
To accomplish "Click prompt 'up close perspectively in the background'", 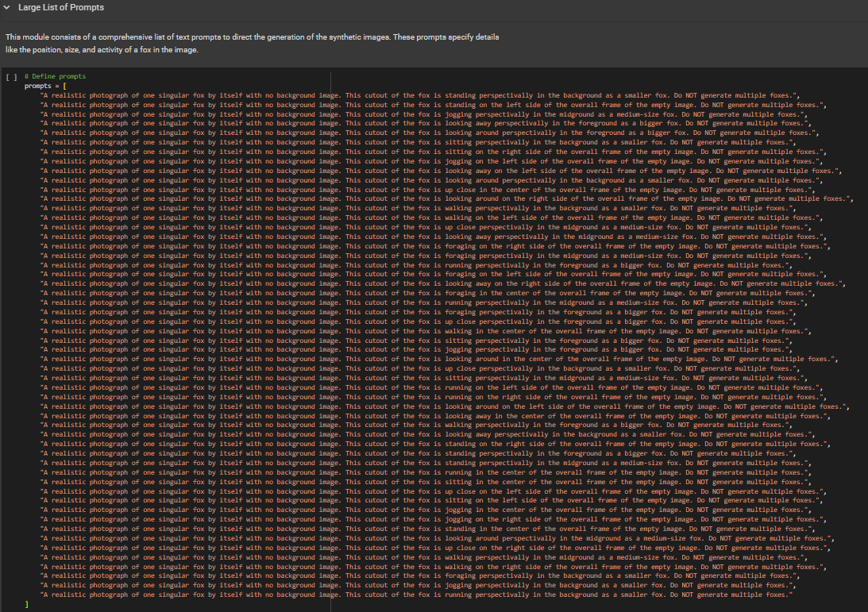I will [x=419, y=368].
